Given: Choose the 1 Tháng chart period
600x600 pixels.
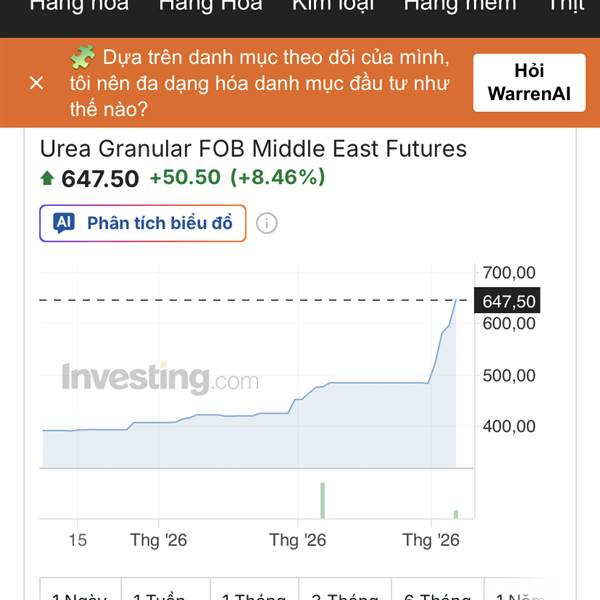Looking at the screenshot, I should (254, 592).
